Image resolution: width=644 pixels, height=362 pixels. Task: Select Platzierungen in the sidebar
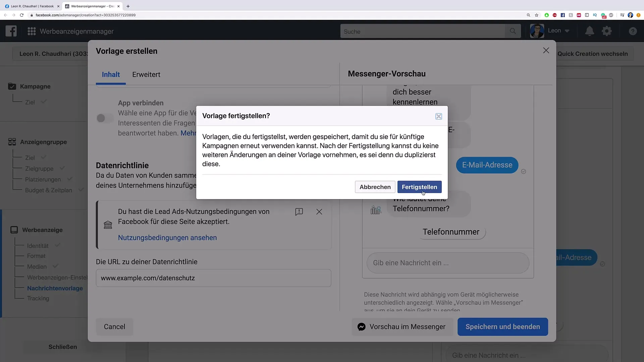point(43,179)
